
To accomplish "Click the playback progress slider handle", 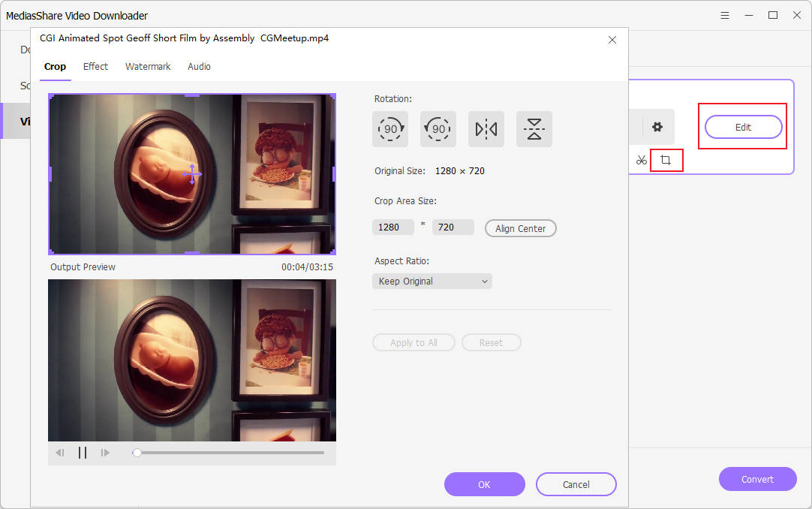I will pos(137,453).
